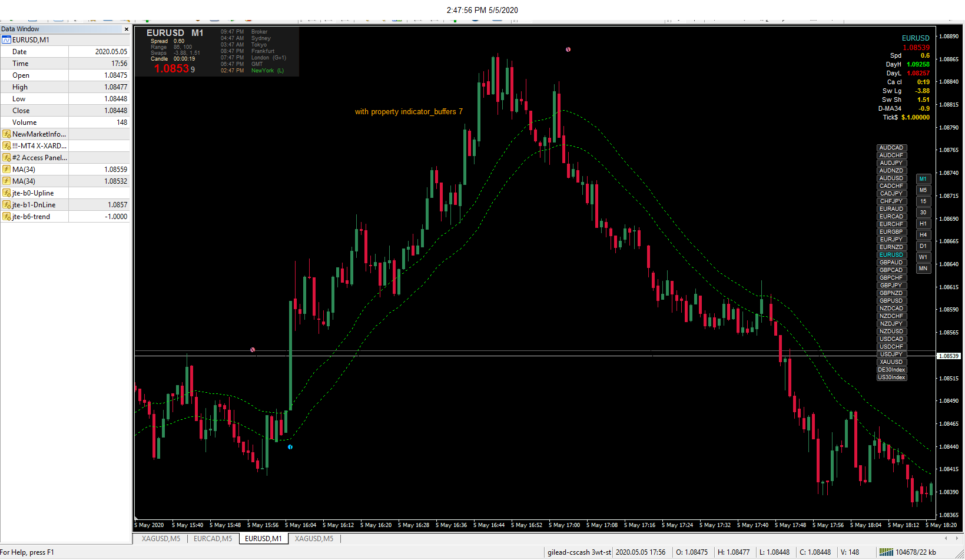Viewport: 965px width, 560px height.
Task: Click the jte-b6-trend indicator icon
Action: pyautogui.click(x=6, y=217)
